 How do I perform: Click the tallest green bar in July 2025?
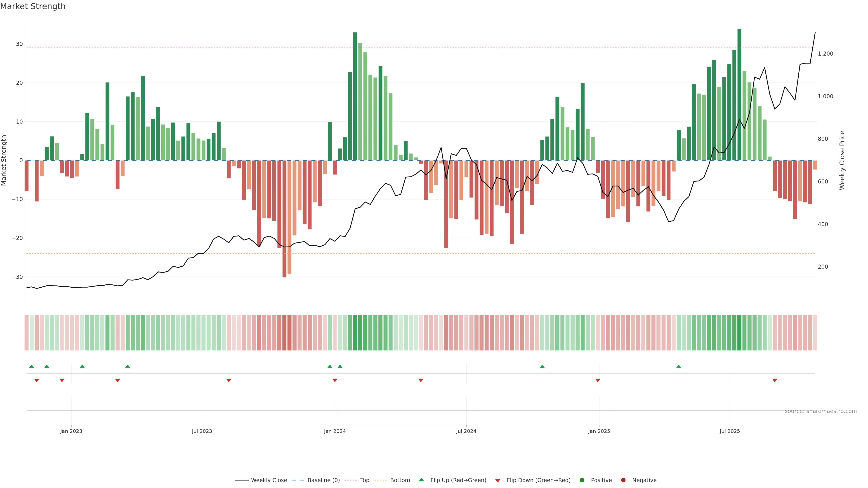[x=739, y=94]
